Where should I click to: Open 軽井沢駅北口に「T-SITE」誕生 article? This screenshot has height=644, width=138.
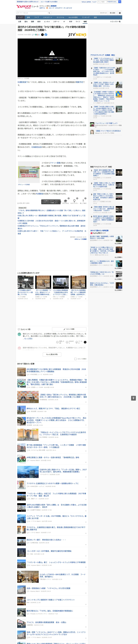50,611
